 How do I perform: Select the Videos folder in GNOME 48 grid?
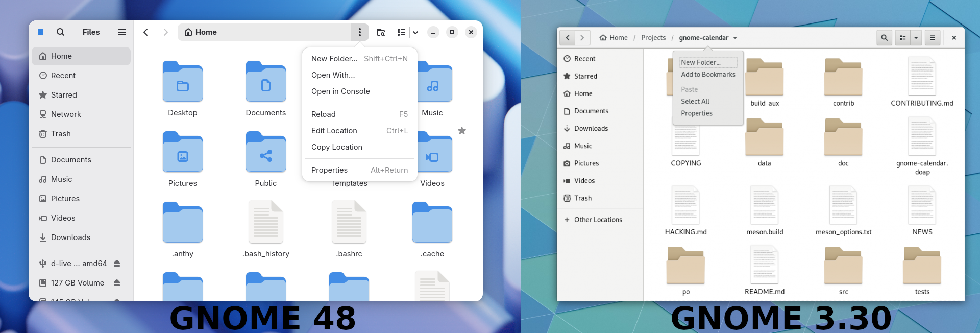[435, 152]
